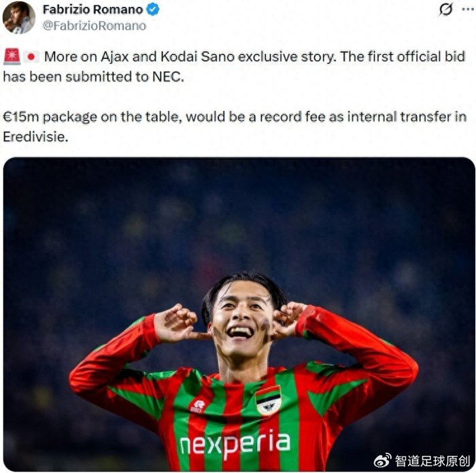The height and width of the screenshot is (473, 476).
Task: Open the @FabrizioRomano handle link
Action: pyautogui.click(x=94, y=26)
